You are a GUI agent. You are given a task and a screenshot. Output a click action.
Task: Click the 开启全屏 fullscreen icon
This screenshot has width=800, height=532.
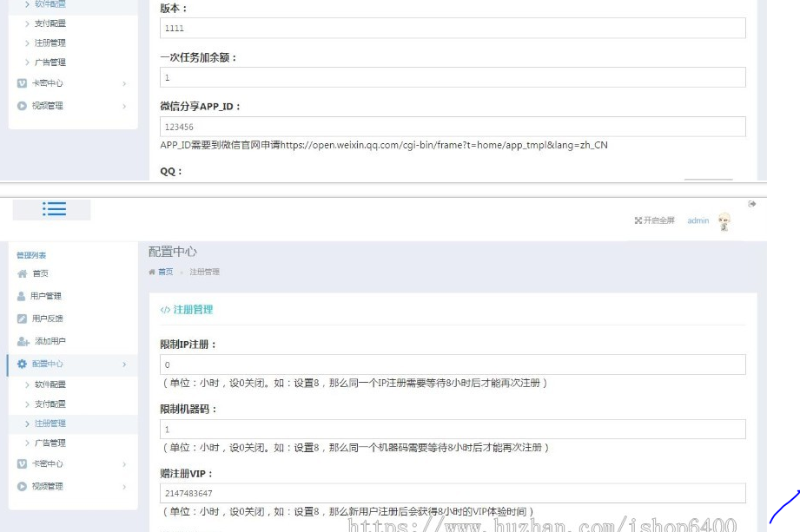[x=639, y=220]
